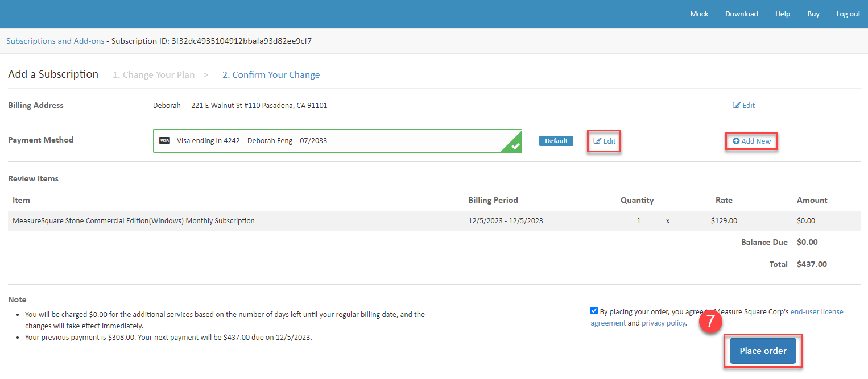This screenshot has height=379, width=868.
Task: Log out of the account
Action: pos(848,14)
